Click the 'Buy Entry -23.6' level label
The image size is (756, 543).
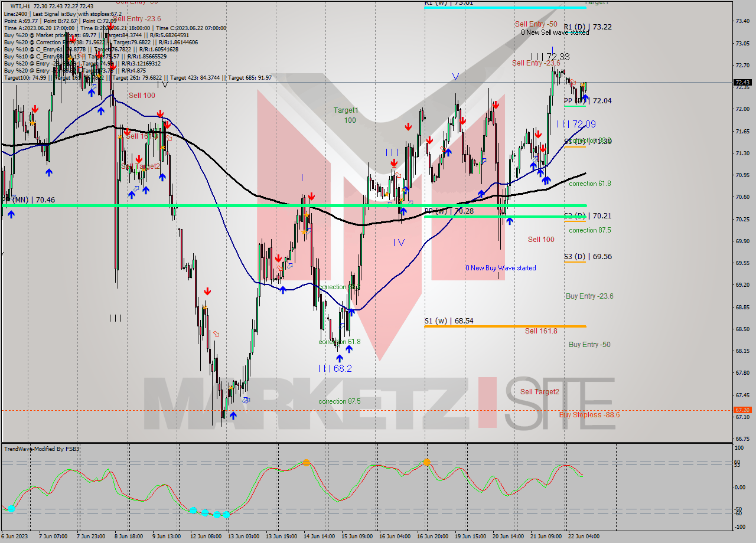tap(589, 296)
